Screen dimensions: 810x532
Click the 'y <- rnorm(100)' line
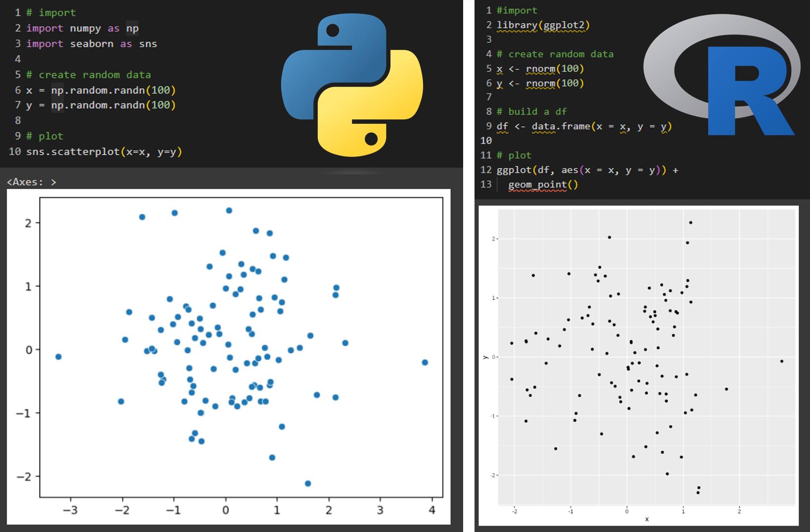540,83
